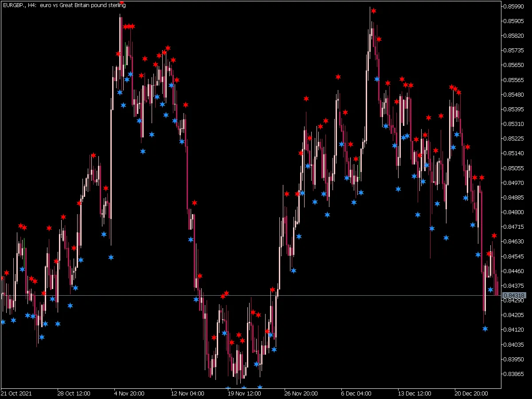Click the highest red star at the December peak
The height and width of the screenshot is (399, 532).
[x=374, y=11]
